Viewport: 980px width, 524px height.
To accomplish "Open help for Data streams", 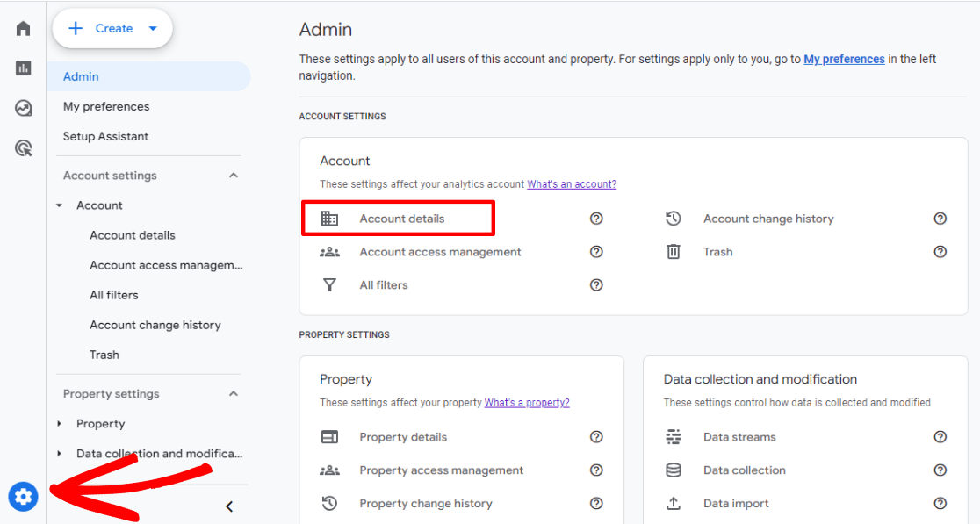I will [940, 437].
